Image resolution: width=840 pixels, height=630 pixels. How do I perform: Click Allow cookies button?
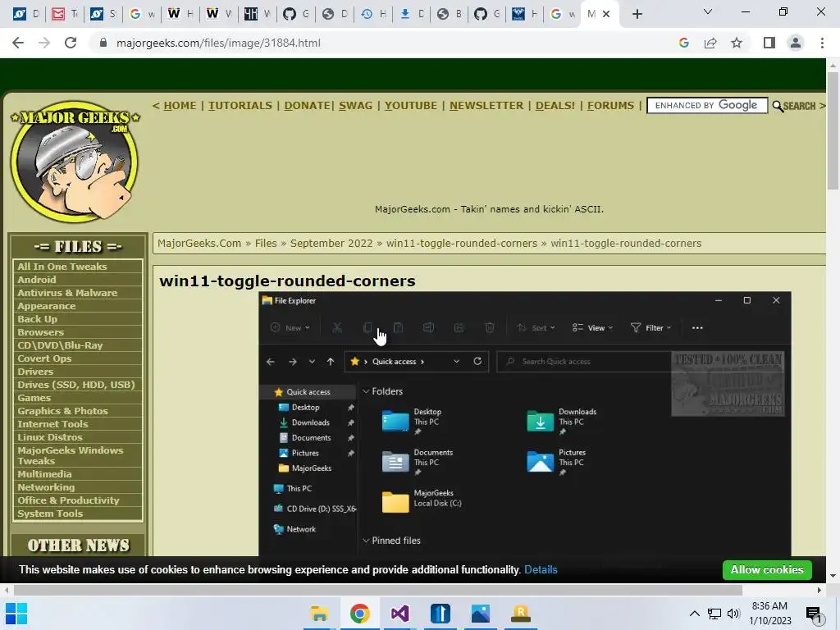click(x=767, y=569)
